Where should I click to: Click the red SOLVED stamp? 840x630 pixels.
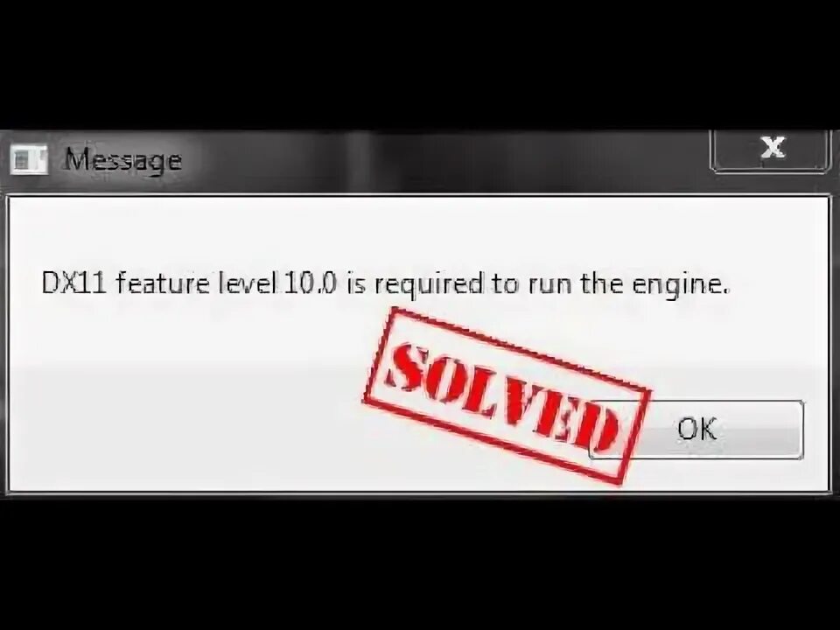(x=507, y=395)
